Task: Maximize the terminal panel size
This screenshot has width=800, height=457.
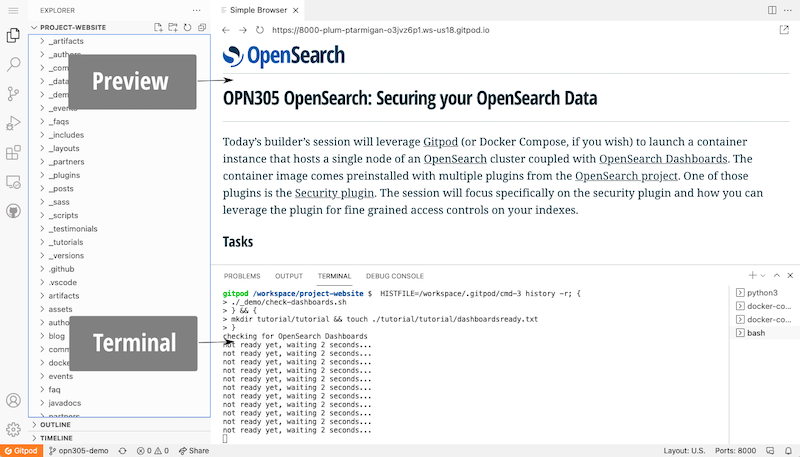Action: [777, 275]
